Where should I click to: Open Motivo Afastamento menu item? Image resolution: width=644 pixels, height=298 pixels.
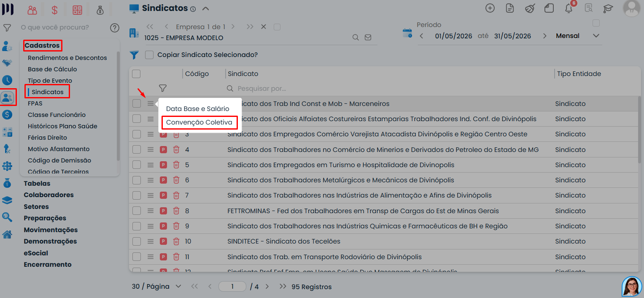click(x=59, y=149)
